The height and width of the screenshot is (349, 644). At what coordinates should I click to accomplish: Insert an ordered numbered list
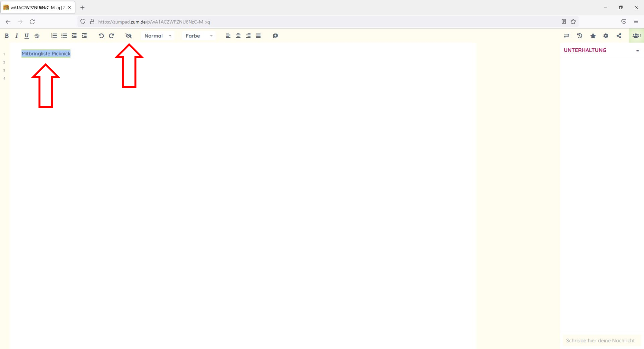click(x=54, y=36)
